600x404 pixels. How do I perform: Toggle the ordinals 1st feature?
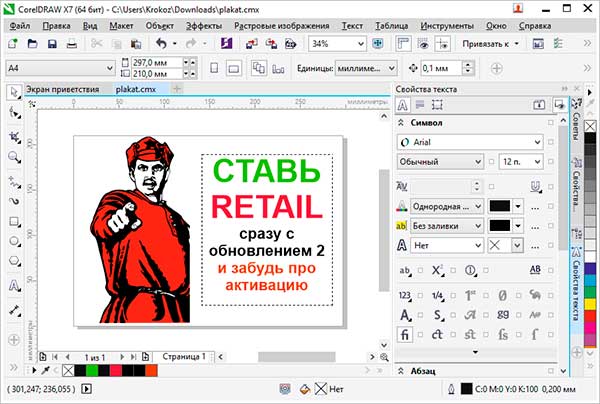(x=470, y=295)
